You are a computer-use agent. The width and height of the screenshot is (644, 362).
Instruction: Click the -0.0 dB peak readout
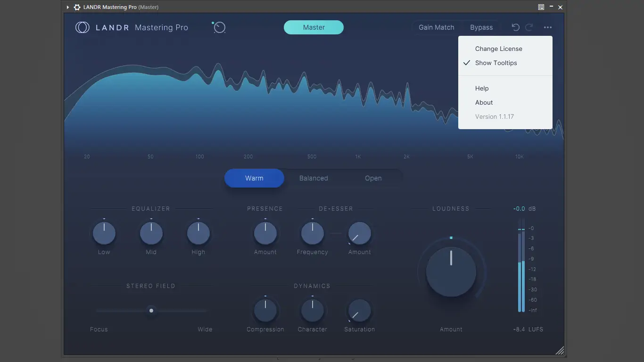[x=524, y=209]
